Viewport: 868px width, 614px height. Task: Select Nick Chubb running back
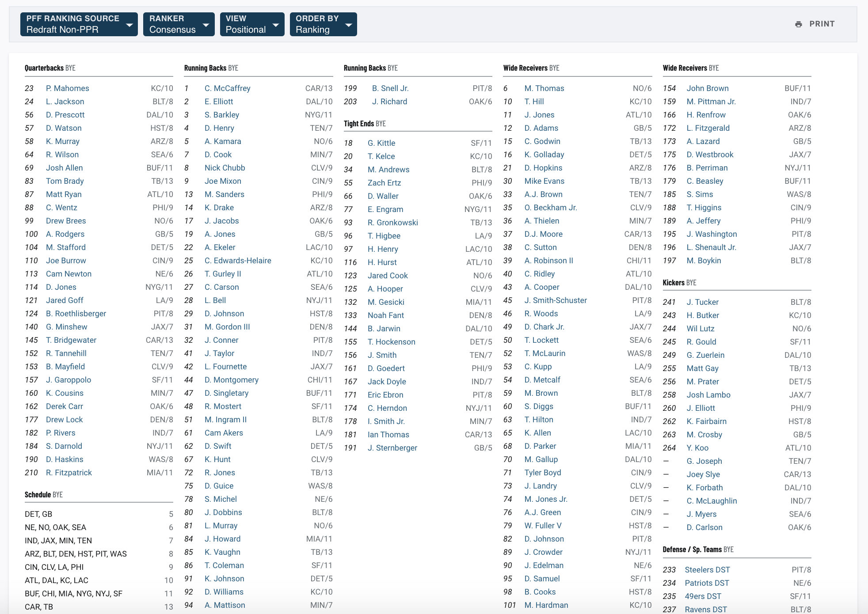225,168
